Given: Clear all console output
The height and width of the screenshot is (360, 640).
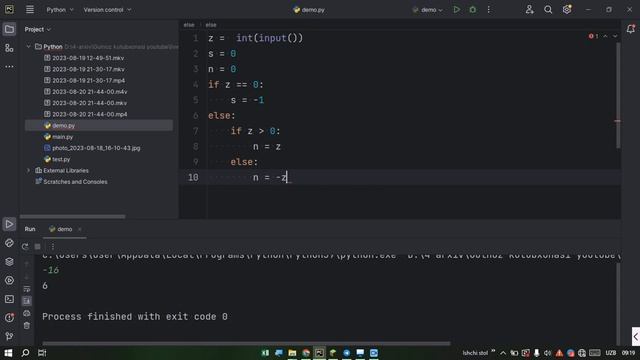Looking at the screenshot, I should point(27,326).
